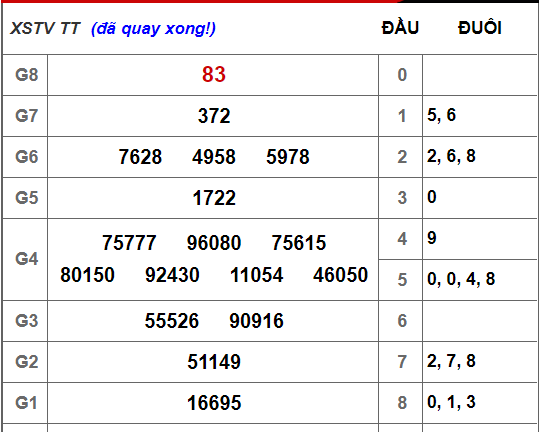Click the G4 number 80150

(87, 275)
